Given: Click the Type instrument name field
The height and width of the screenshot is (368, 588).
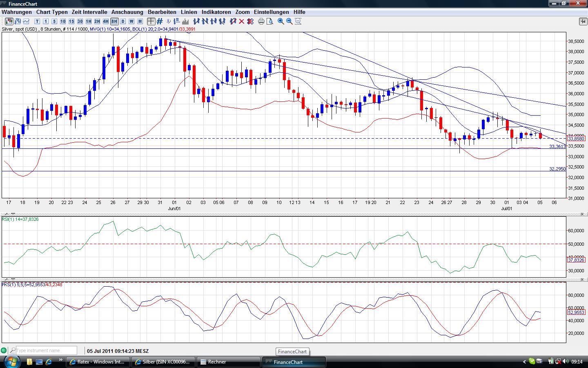Looking at the screenshot, I should pyautogui.click(x=46, y=350).
